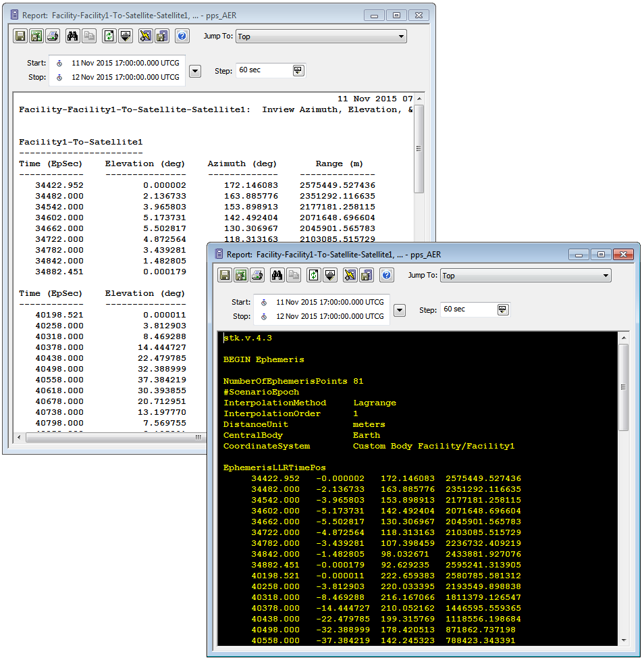644x658 pixels.
Task: Click save-as-spreadsheet icon in back report window
Action: [x=36, y=36]
